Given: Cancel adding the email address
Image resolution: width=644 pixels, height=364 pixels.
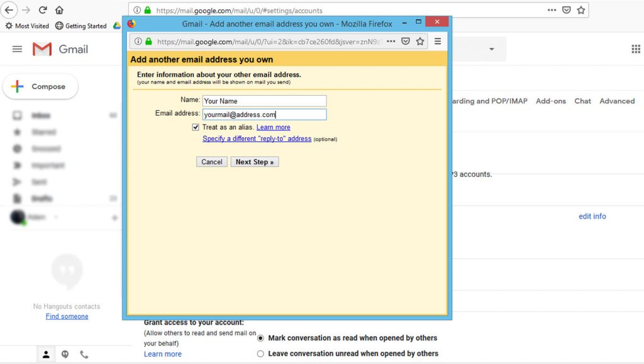Looking at the screenshot, I should click(x=211, y=162).
